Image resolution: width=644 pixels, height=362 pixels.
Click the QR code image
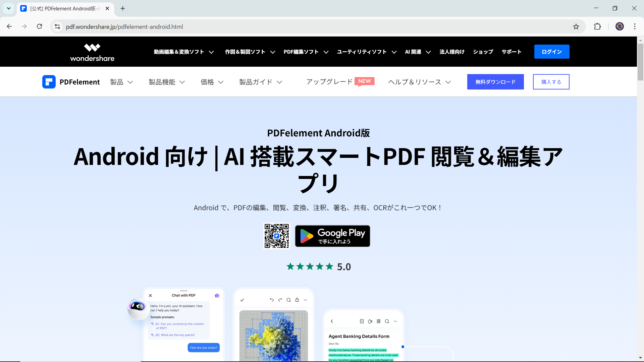[x=277, y=236]
